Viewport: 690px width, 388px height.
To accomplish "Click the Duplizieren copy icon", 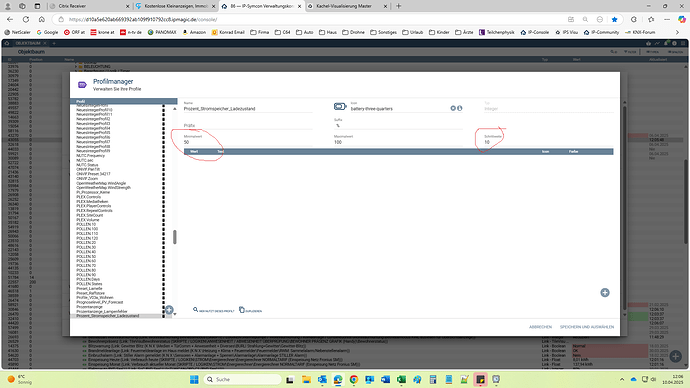I will pyautogui.click(x=242, y=310).
